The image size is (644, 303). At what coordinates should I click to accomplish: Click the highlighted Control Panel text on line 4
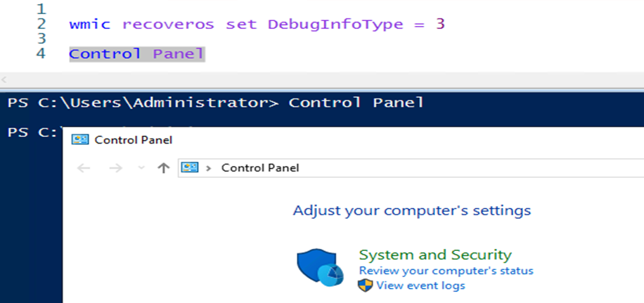[136, 53]
